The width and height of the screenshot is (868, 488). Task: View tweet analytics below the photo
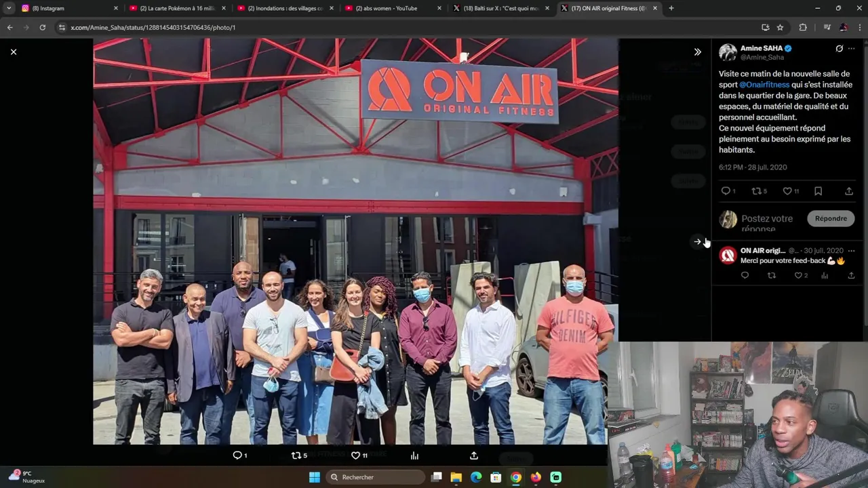414,455
